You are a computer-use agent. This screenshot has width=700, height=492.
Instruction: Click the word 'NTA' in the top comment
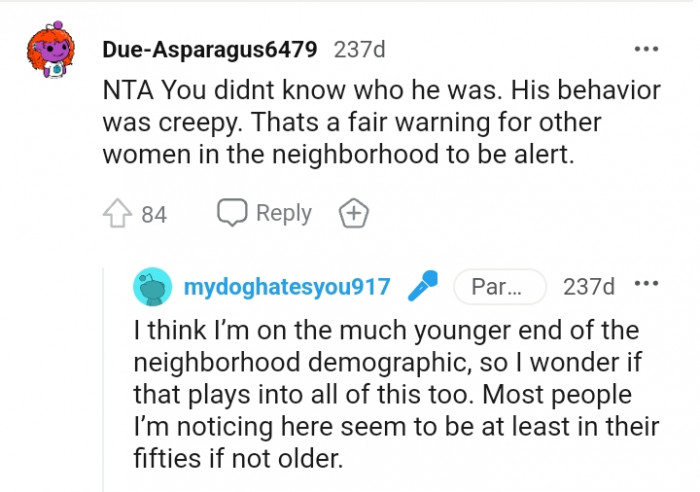(127, 91)
